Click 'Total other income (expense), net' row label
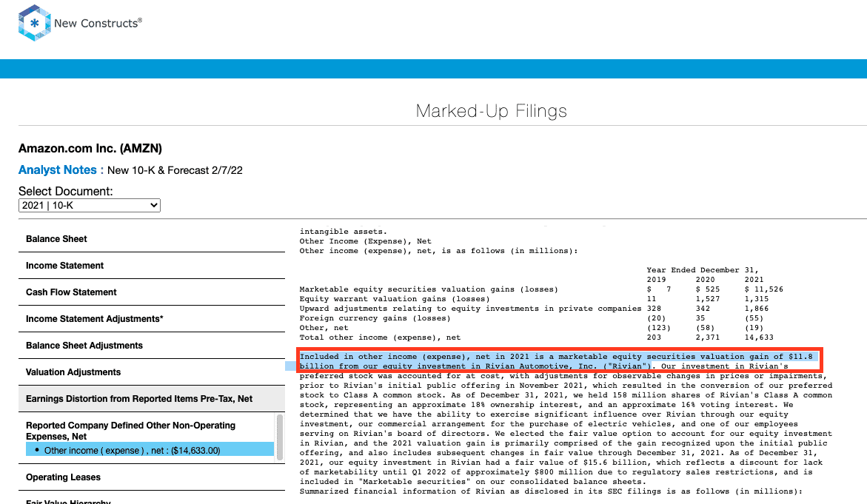 [x=380, y=337]
